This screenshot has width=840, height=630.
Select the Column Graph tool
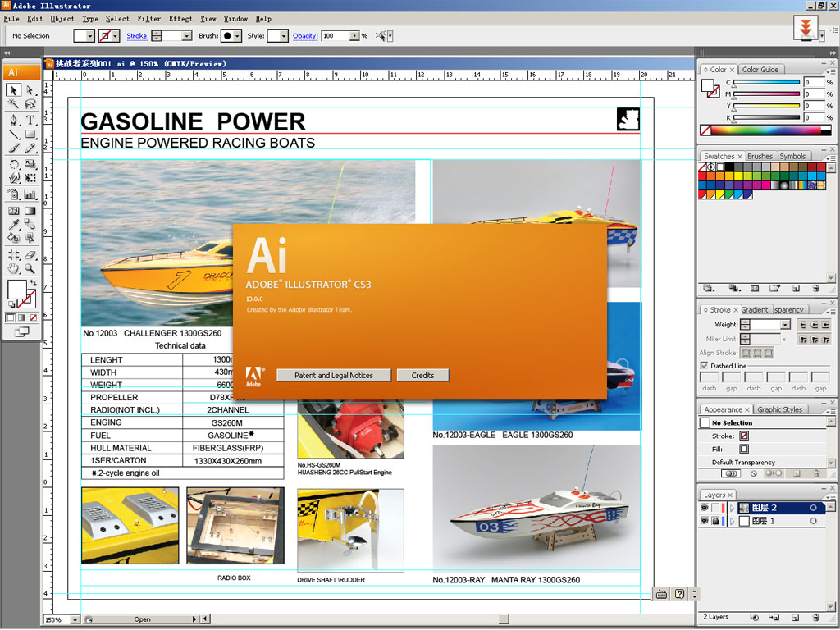pyautogui.click(x=30, y=194)
